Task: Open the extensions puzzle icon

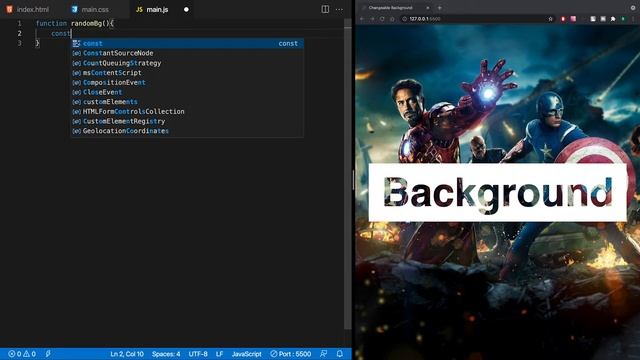Action: tap(613, 19)
